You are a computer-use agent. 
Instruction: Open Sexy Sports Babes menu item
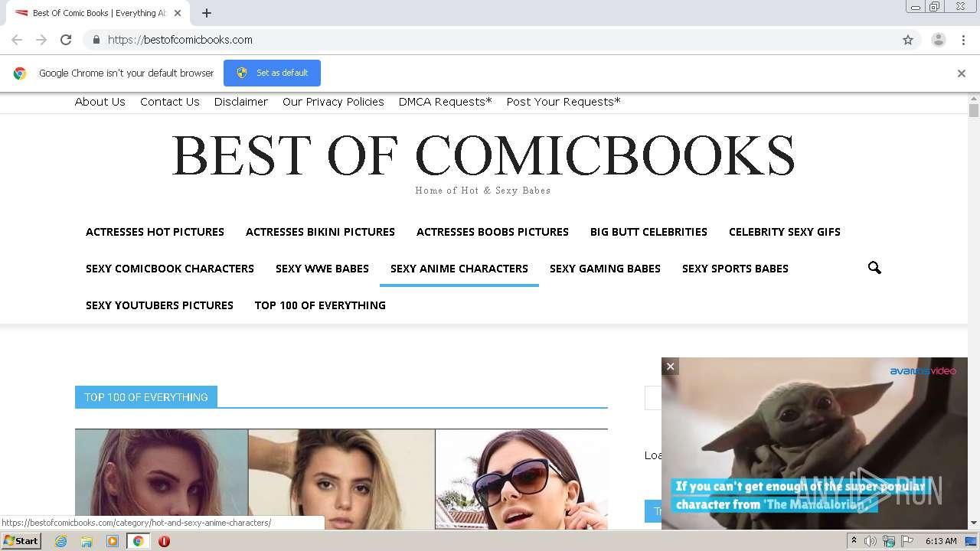[x=735, y=269]
